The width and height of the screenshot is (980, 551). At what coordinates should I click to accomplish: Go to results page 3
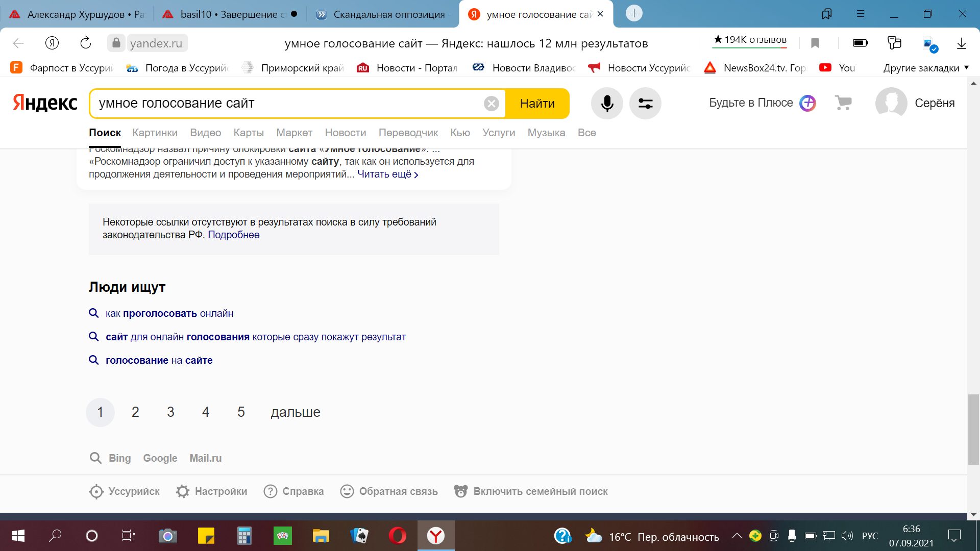click(170, 412)
